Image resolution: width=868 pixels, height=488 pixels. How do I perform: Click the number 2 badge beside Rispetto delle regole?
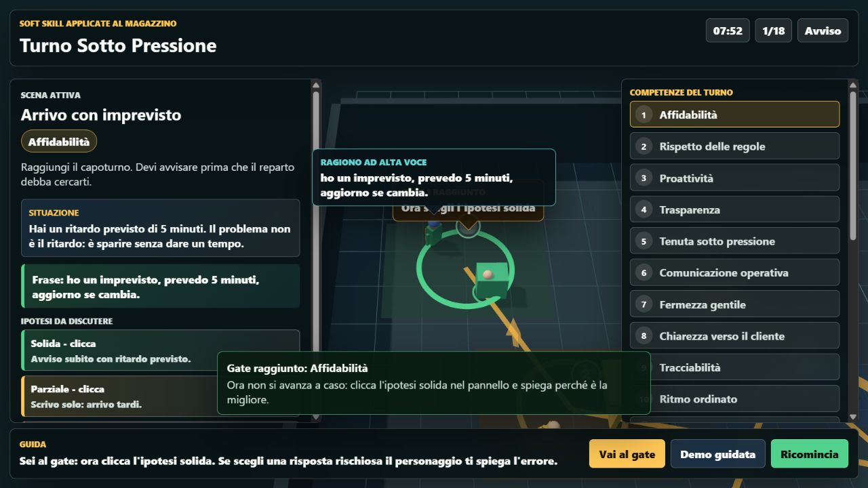click(644, 146)
